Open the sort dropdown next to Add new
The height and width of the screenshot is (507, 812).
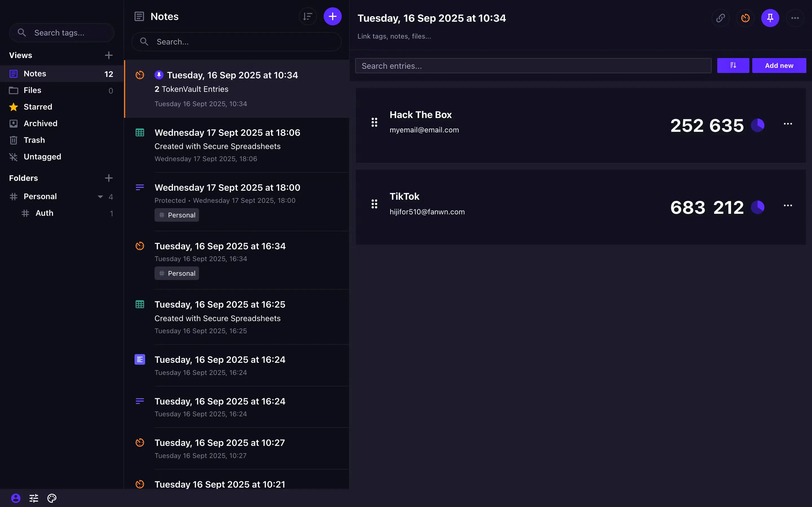point(733,65)
